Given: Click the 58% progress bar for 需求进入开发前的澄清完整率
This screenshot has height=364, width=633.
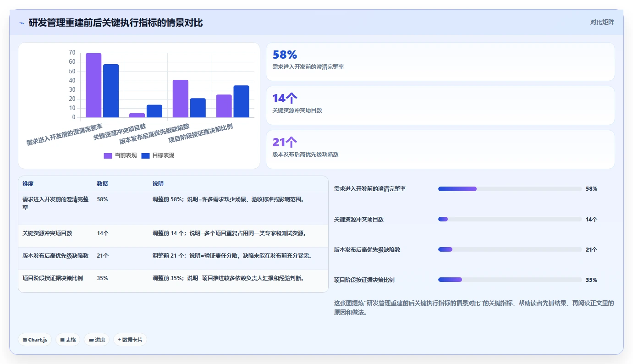Looking at the screenshot, I should click(510, 189).
